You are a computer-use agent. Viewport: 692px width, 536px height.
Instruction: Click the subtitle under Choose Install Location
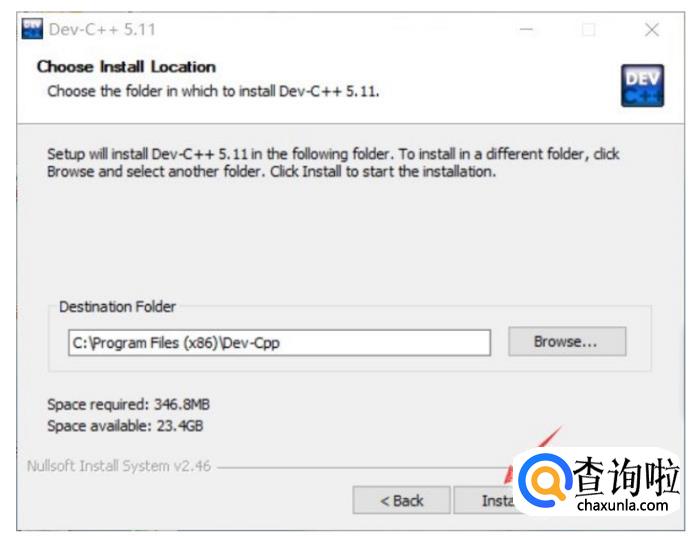tap(213, 91)
